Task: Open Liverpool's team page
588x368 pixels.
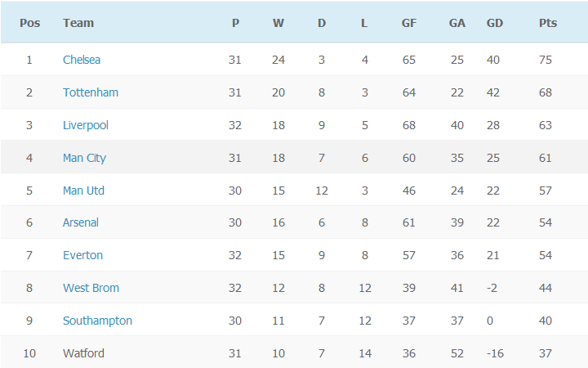Action: 86,125
